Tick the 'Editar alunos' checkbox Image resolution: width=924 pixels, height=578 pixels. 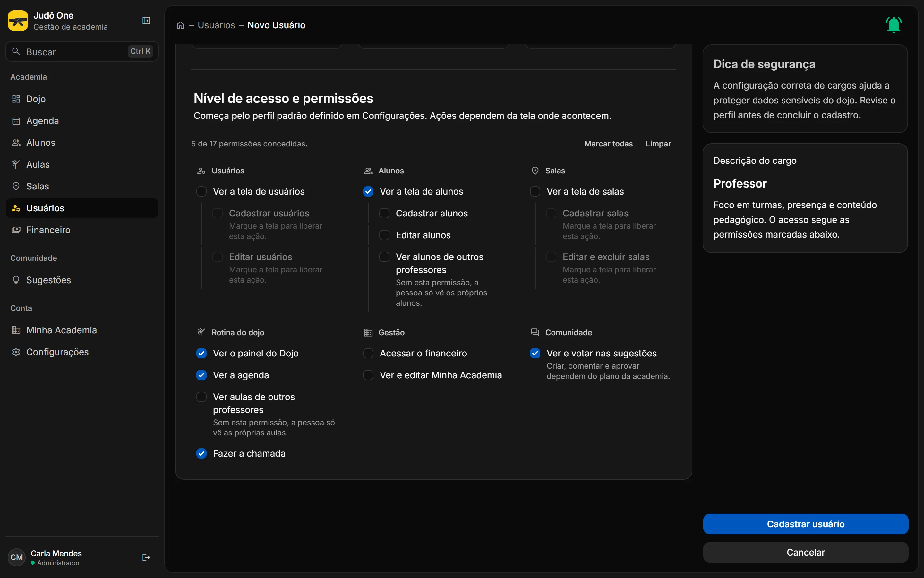click(384, 235)
